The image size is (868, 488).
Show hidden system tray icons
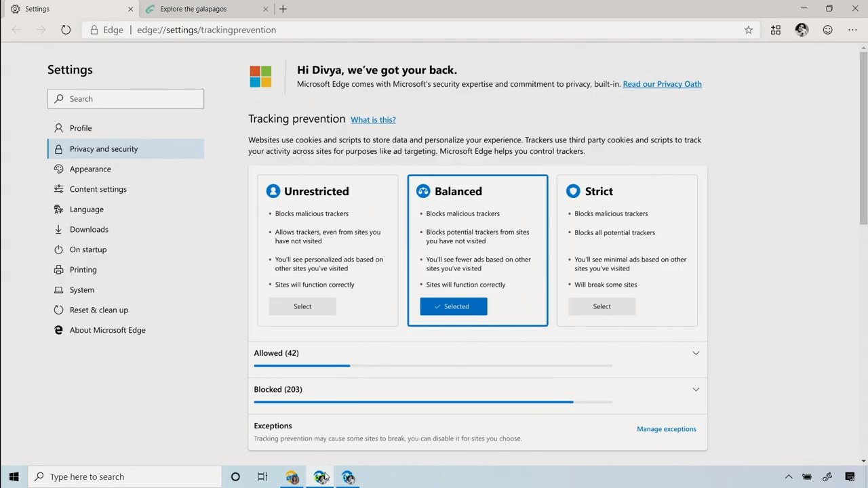(789, 476)
